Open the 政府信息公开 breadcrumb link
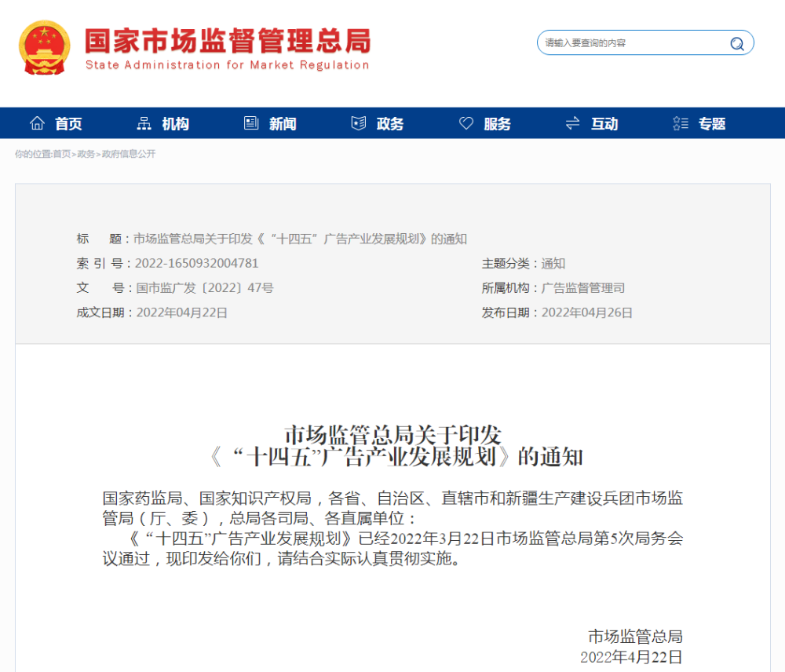Screen dimensions: 785x672 click(x=129, y=154)
